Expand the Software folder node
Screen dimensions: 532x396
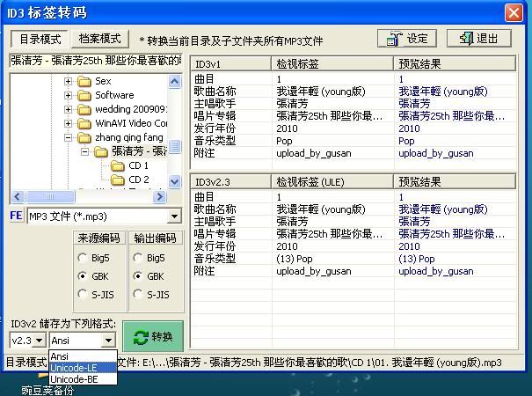[x=68, y=95]
